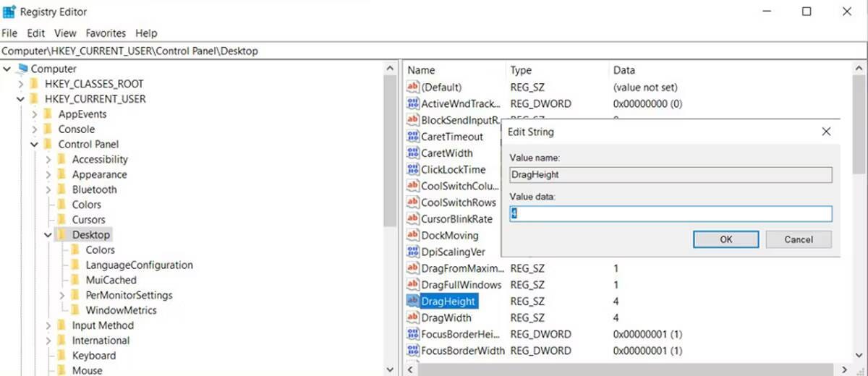Select the WindowMetrics folder icon

tap(75, 310)
